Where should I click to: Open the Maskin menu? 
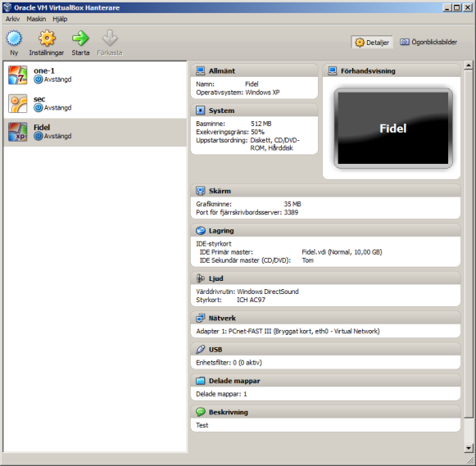(36, 19)
